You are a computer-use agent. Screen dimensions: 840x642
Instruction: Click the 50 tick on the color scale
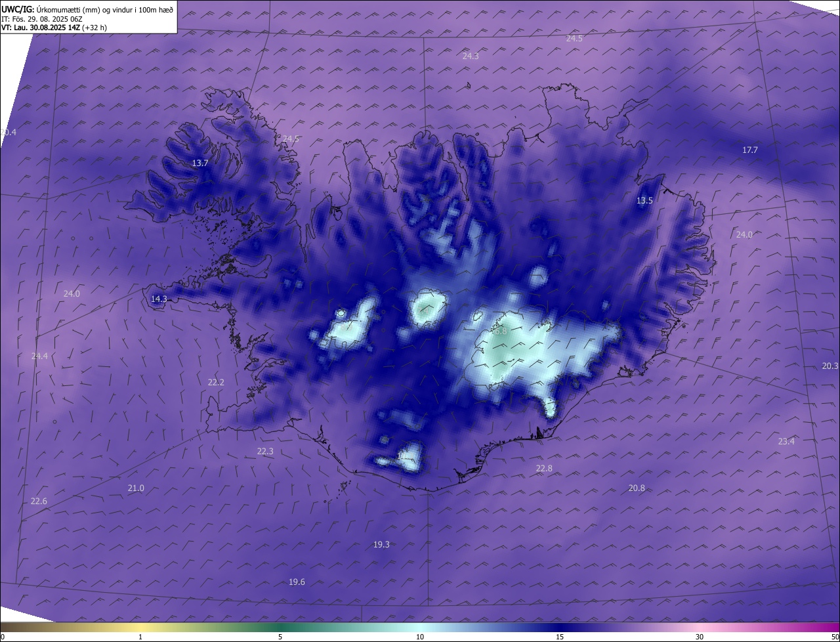[x=835, y=637]
